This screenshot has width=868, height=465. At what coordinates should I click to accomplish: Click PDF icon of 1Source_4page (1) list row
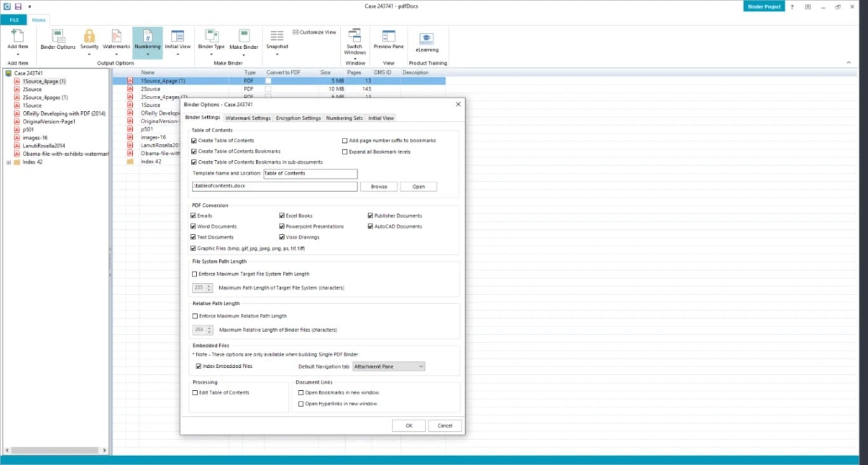[x=130, y=81]
